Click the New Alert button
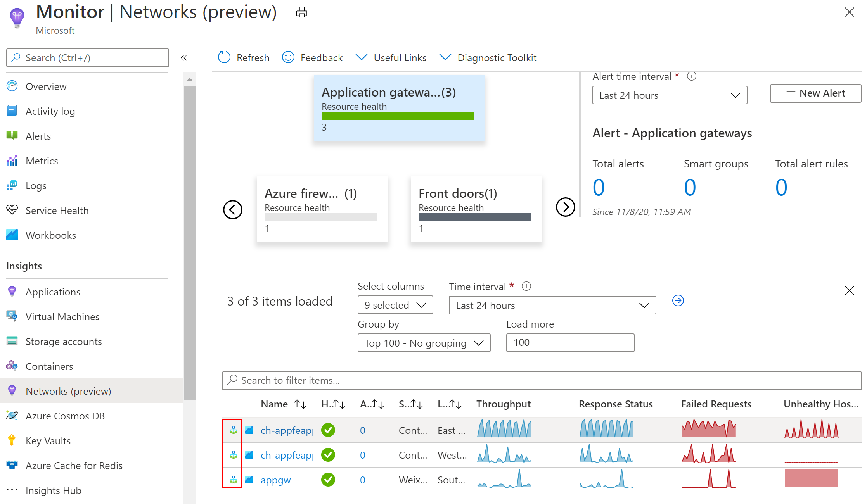This screenshot has width=867, height=504. point(815,93)
